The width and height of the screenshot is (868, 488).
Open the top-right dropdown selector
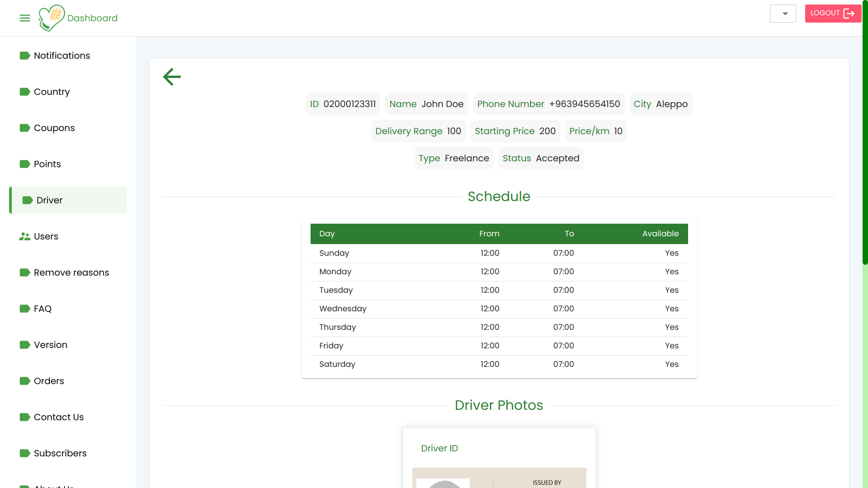(x=783, y=14)
